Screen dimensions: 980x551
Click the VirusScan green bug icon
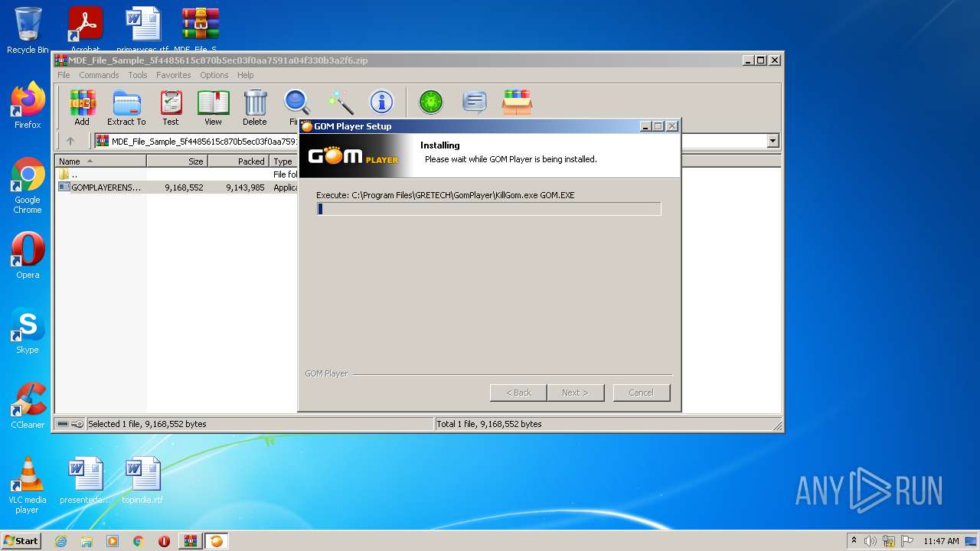click(x=431, y=102)
